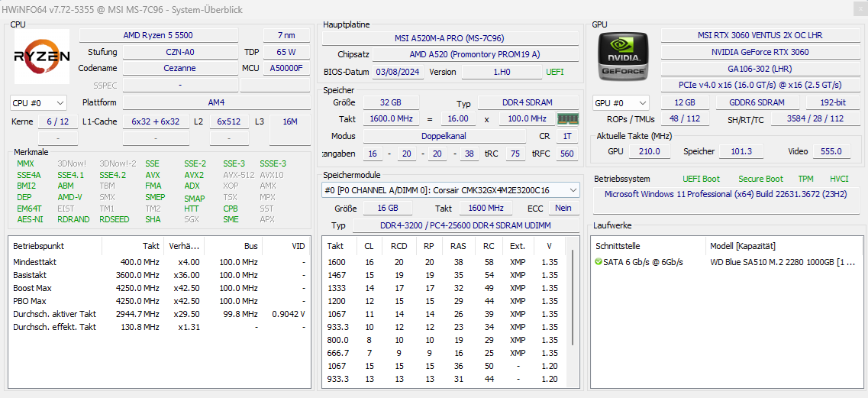868x398 pixels.
Task: Click the PBO Max row
Action: click(x=160, y=301)
